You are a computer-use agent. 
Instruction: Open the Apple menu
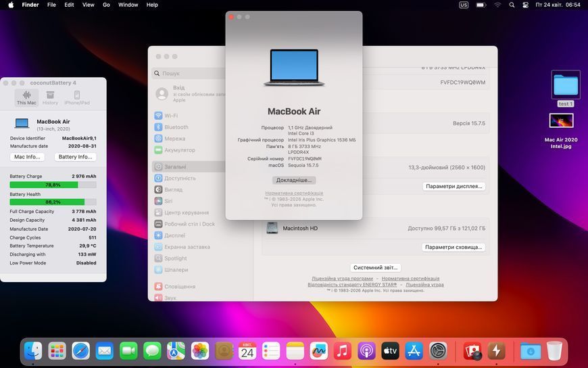(x=11, y=5)
